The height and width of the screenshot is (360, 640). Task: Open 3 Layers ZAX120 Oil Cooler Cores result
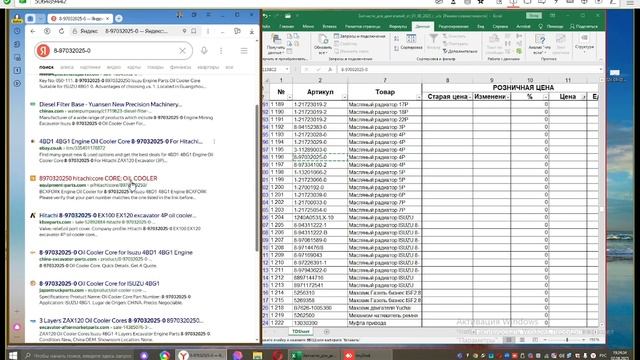pyautogui.click(x=121, y=320)
